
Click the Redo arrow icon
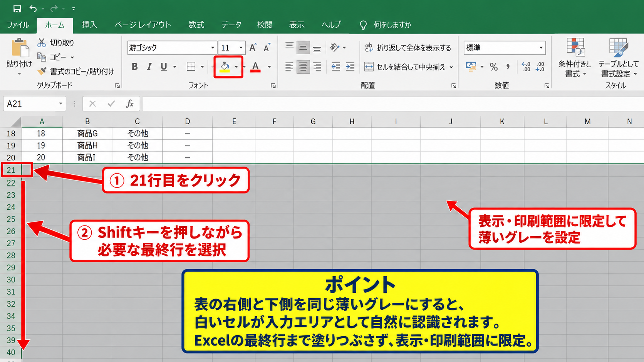pos(54,8)
